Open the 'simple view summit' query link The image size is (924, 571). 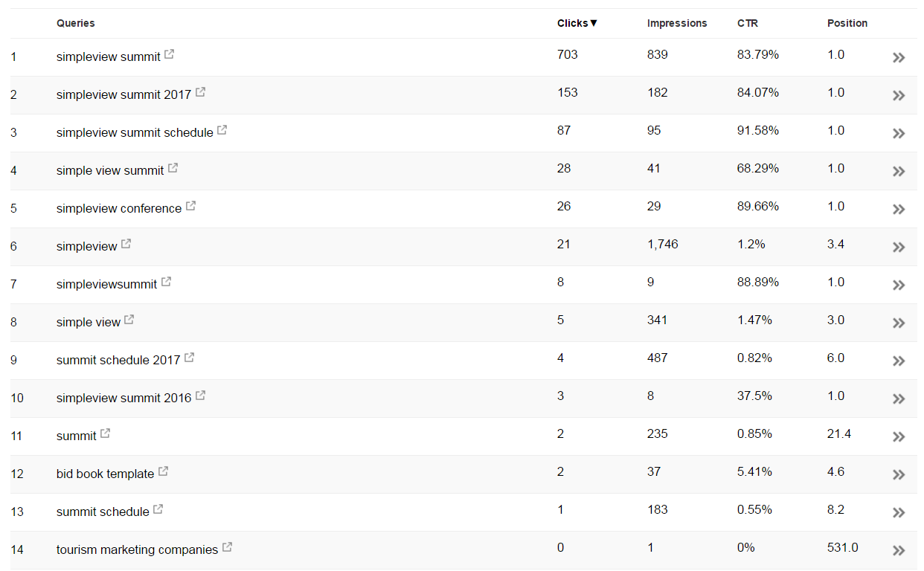click(x=110, y=170)
